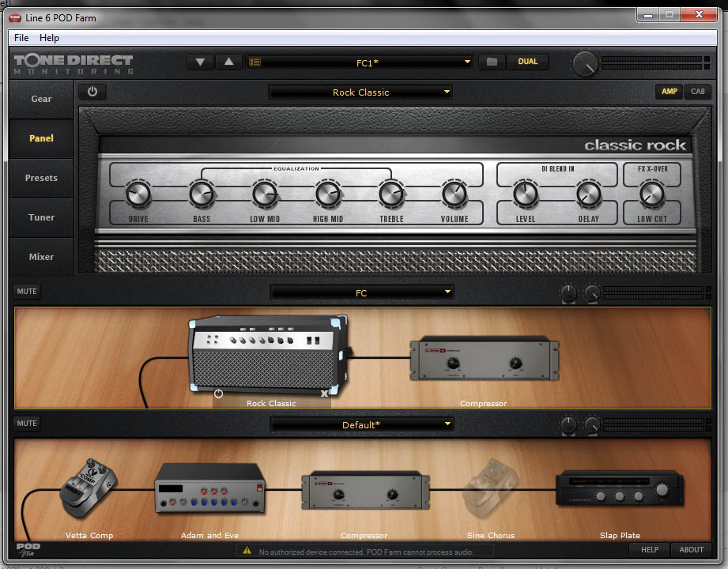The width and height of the screenshot is (728, 569).
Task: Expand the FC1 preset dropdown
Action: coord(360,62)
